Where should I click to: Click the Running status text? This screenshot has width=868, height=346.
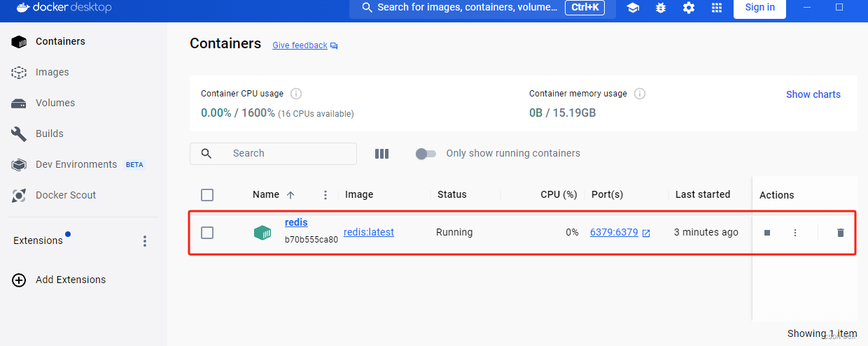click(x=454, y=232)
